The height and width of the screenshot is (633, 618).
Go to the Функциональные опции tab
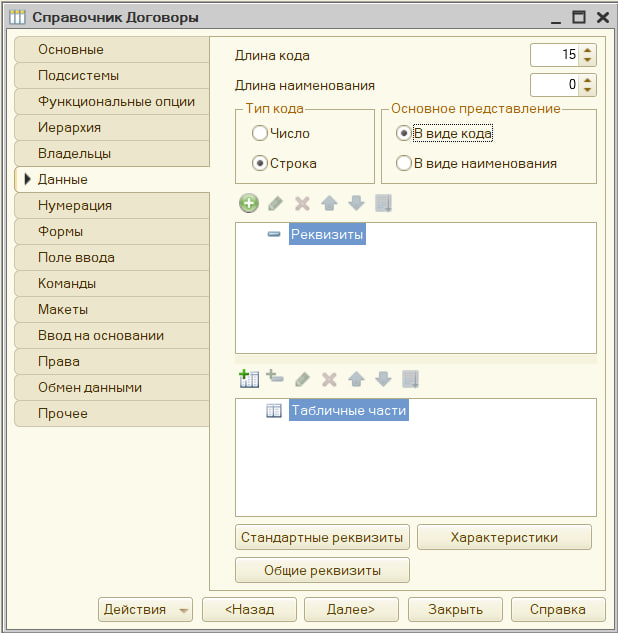tap(112, 101)
